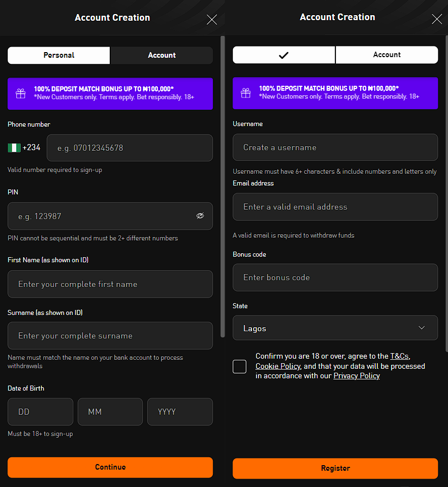
Task: Switch to the Personal tab
Action: [58, 55]
